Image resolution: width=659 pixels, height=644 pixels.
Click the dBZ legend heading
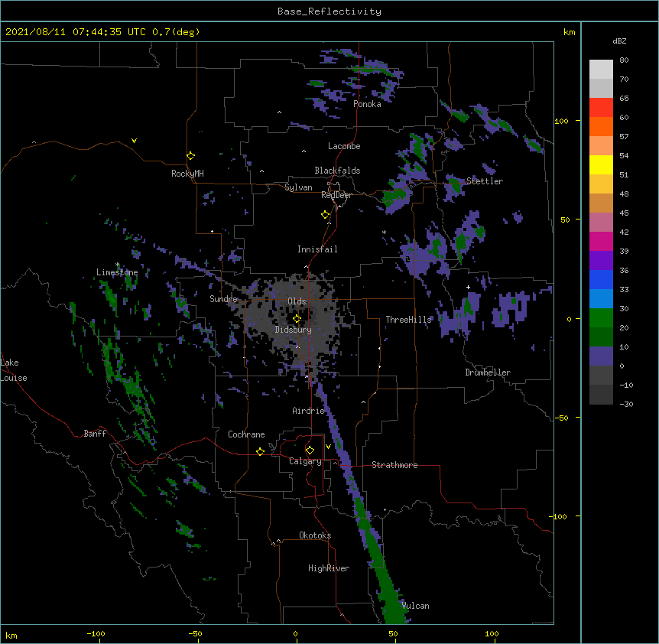pyautogui.click(x=619, y=41)
